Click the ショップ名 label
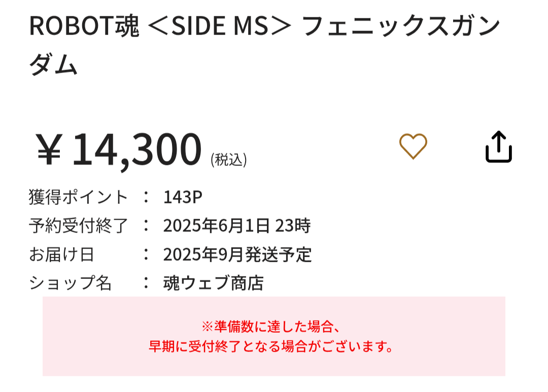The height and width of the screenshot is (392, 548). pyautogui.click(x=70, y=283)
